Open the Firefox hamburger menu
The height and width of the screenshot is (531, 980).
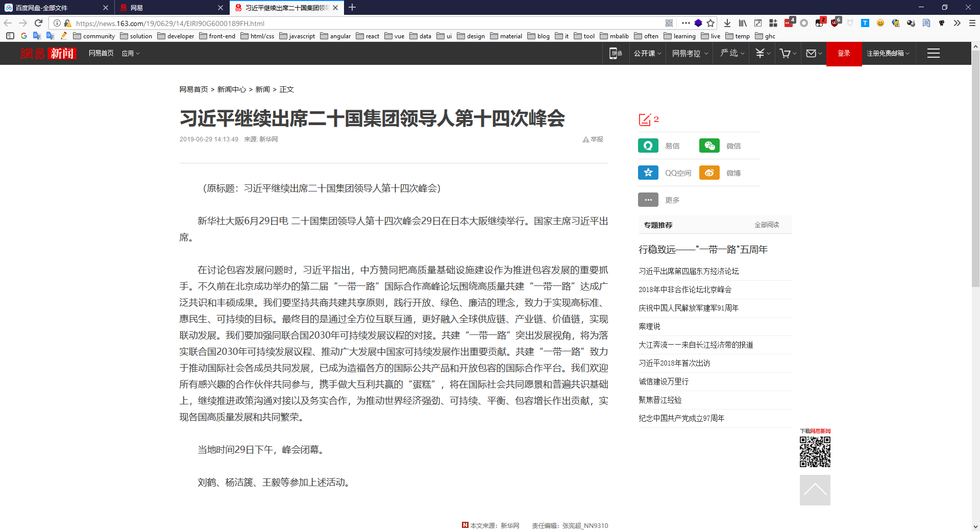click(x=972, y=23)
